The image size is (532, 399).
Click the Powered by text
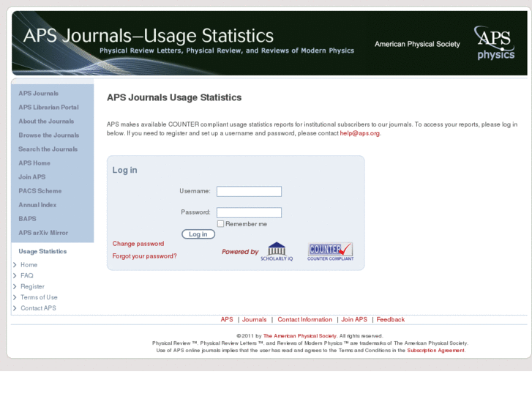click(x=240, y=252)
